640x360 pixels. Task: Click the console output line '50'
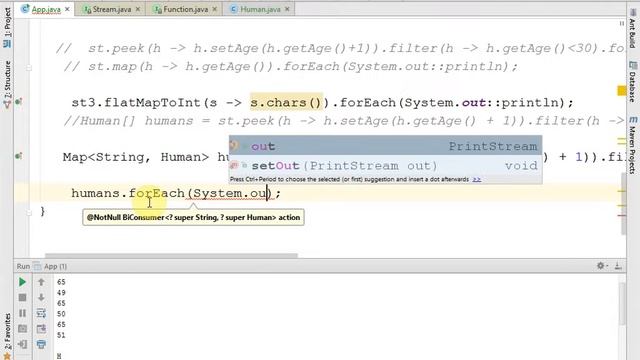tap(61, 314)
